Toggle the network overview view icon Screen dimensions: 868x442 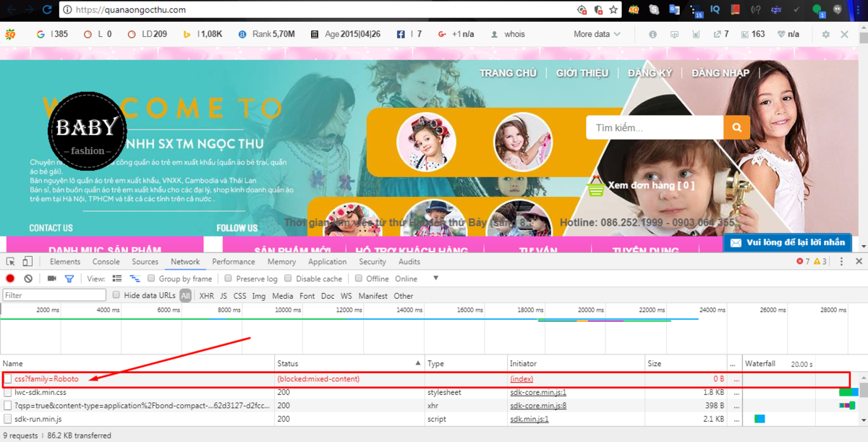[135, 279]
